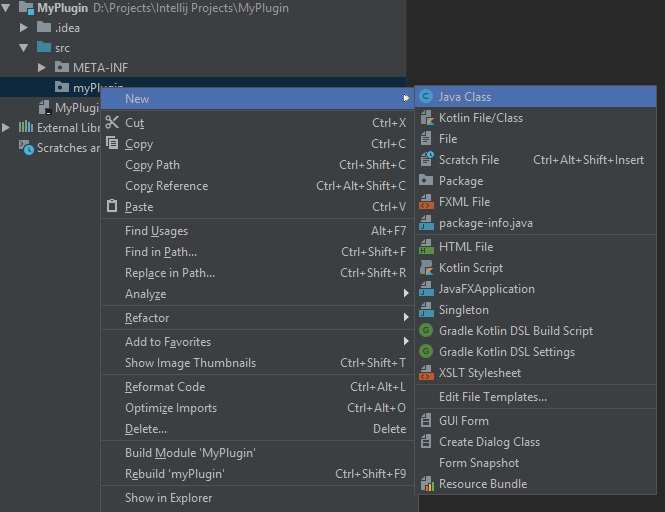Choose Reformat Code from context menu
The width and height of the screenshot is (665, 512).
(x=165, y=387)
